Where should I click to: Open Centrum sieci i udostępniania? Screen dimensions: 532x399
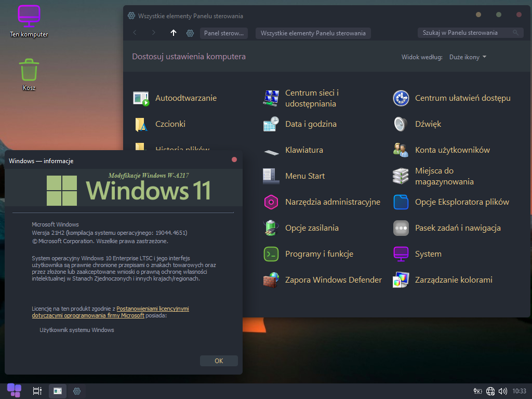(271, 98)
